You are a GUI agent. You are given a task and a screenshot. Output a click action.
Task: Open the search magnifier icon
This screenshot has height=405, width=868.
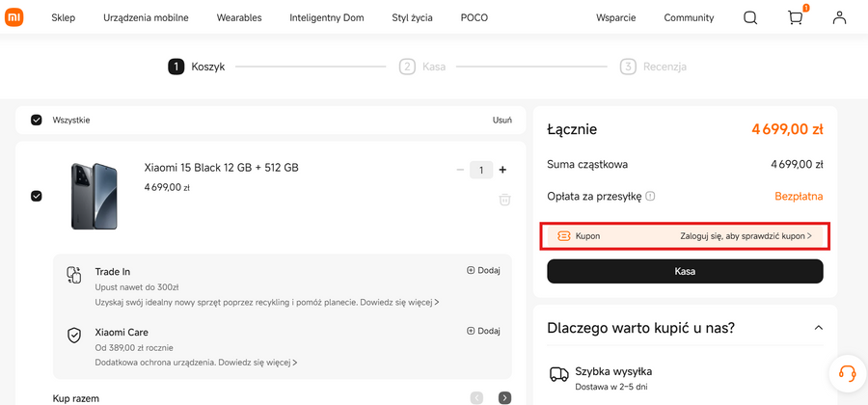coord(750,17)
